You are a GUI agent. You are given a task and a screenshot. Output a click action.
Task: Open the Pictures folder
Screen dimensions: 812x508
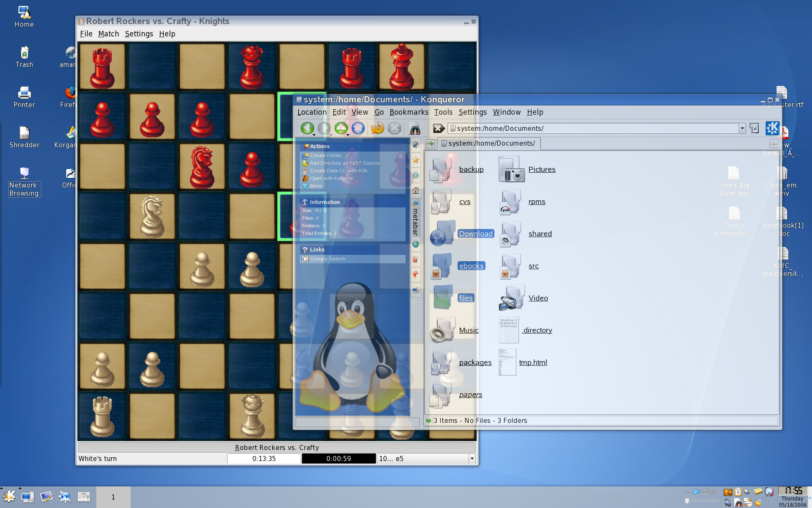pyautogui.click(x=527, y=169)
